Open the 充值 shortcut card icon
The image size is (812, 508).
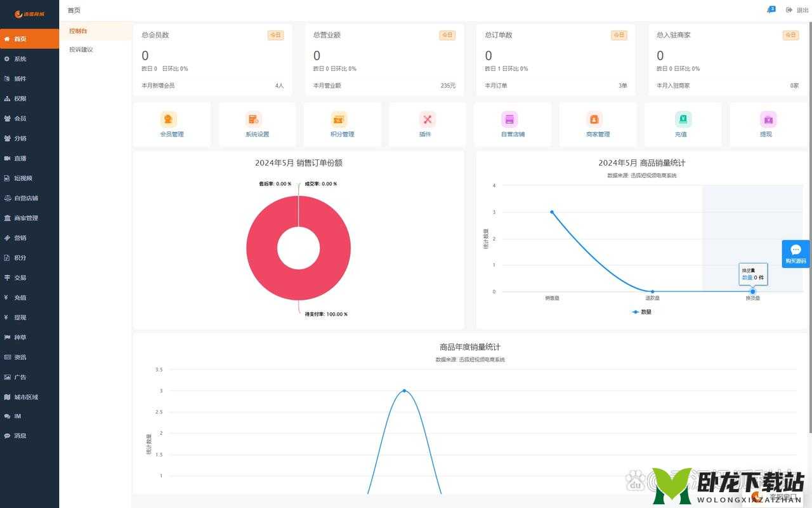683,119
